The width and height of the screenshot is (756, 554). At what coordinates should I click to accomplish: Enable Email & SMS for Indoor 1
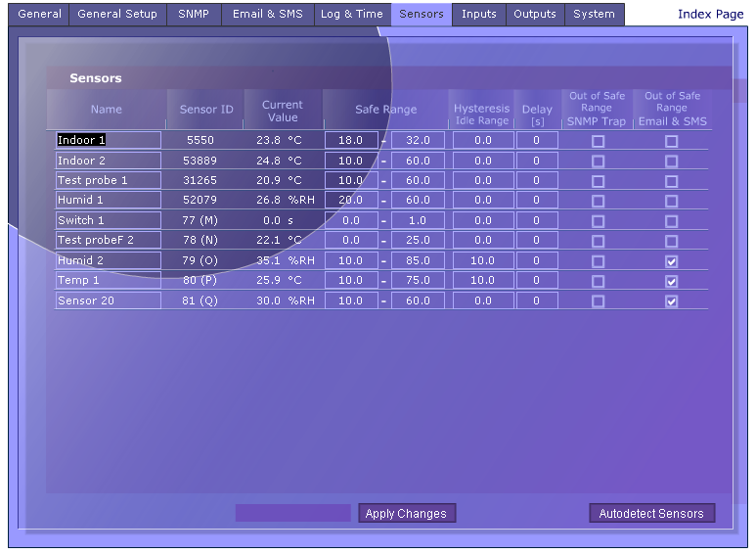coord(671,141)
